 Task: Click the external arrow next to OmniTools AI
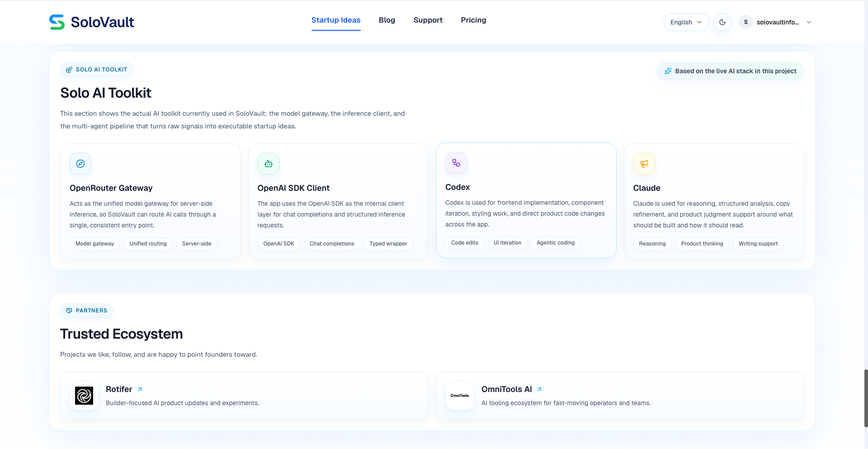[x=539, y=389]
